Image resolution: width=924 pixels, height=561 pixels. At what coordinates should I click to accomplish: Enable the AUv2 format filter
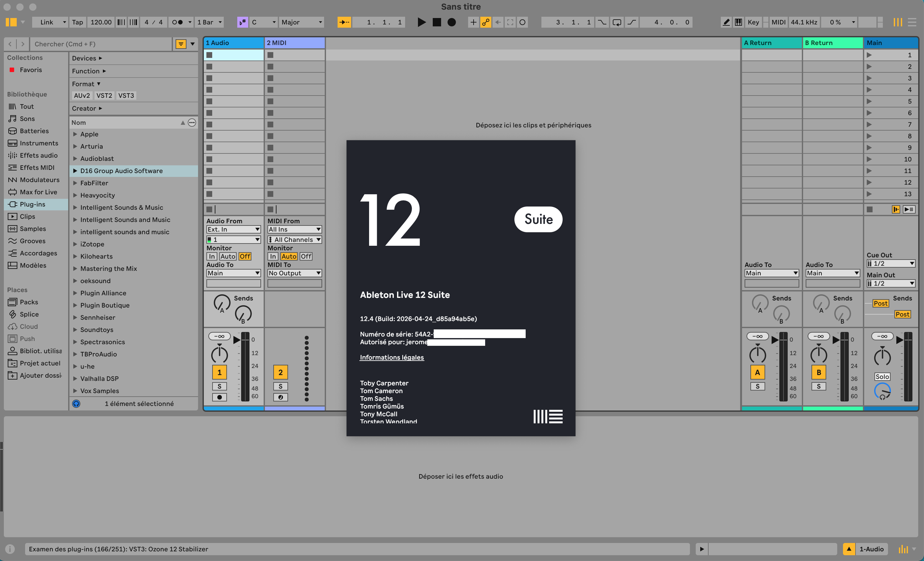tap(82, 95)
